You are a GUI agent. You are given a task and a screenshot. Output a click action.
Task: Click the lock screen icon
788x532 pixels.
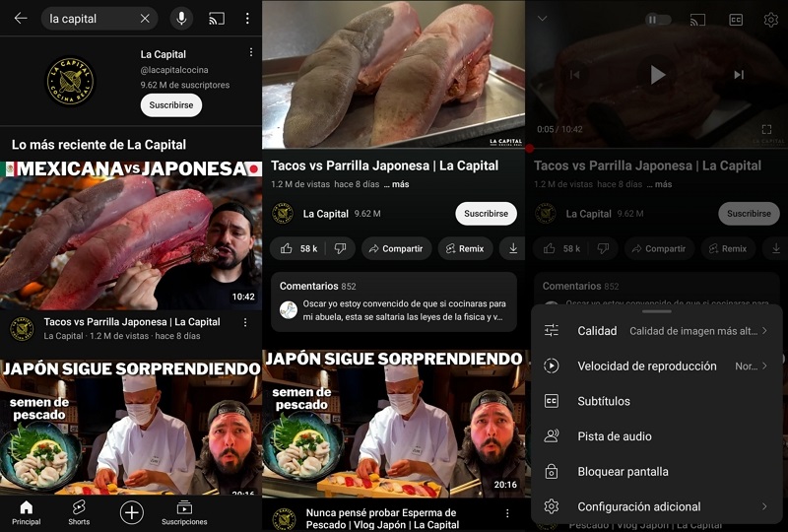552,471
